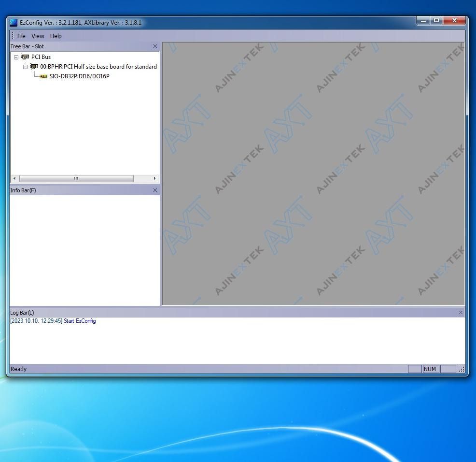Click the tree scrollbar right arrow

tap(154, 179)
